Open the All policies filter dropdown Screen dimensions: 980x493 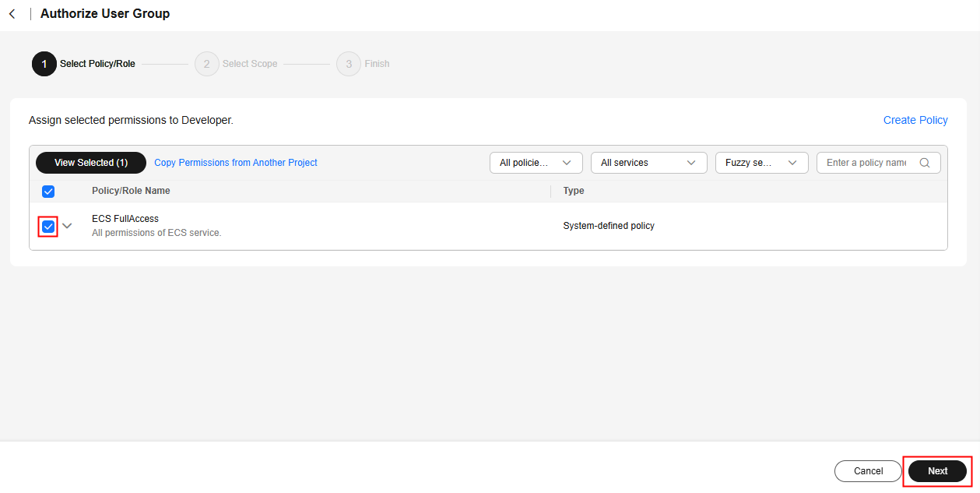pos(536,163)
